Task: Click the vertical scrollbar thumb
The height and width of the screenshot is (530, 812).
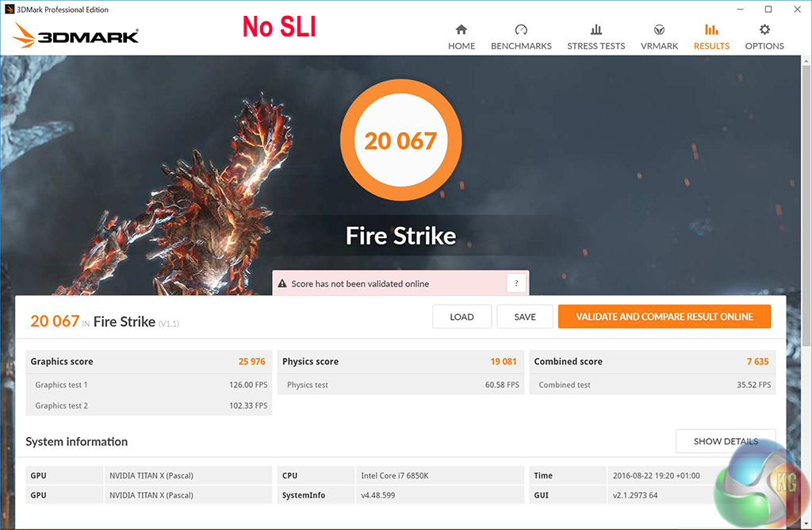Action: (x=806, y=206)
